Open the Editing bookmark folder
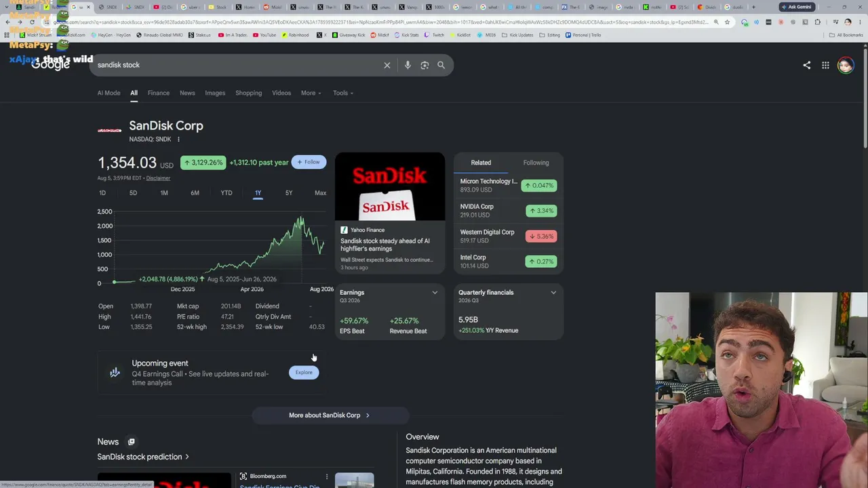Viewport: 868px width, 488px height. [550, 35]
